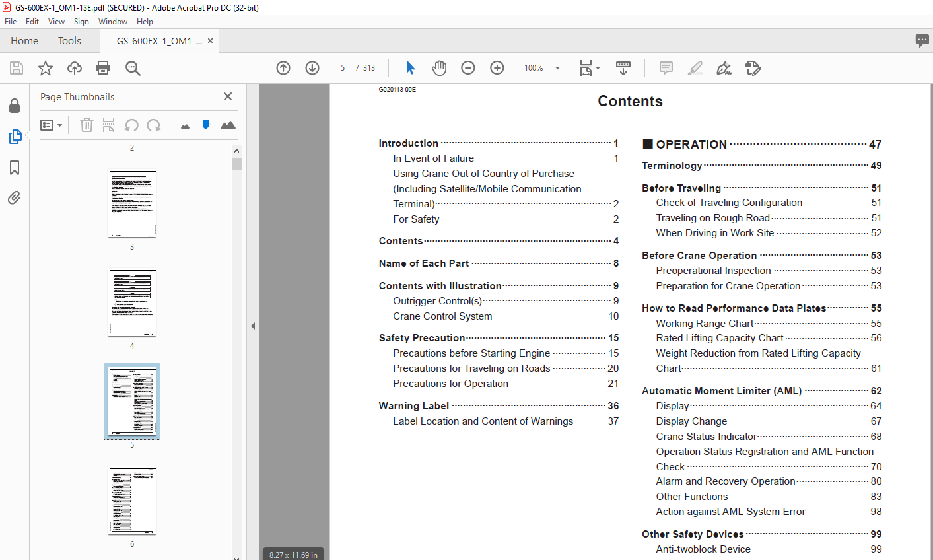Image resolution: width=933 pixels, height=560 pixels.
Task: Open the Sign document pen tool
Action: point(724,68)
